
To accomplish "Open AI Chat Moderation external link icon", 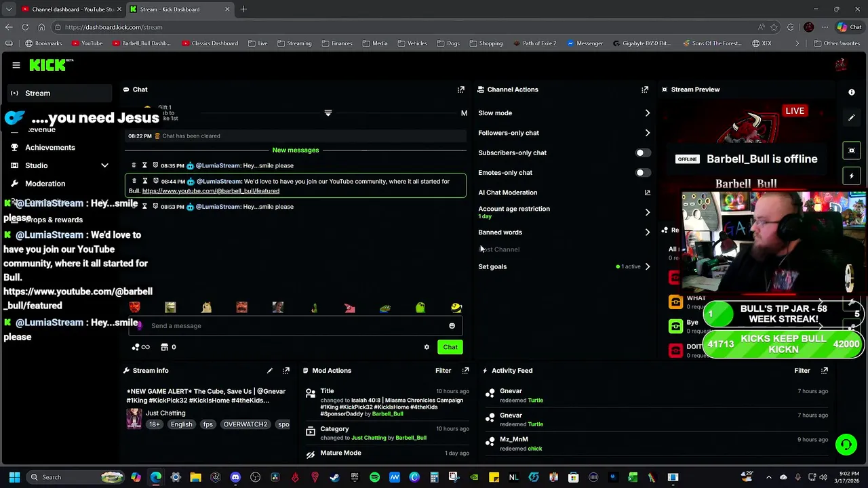I will point(647,192).
